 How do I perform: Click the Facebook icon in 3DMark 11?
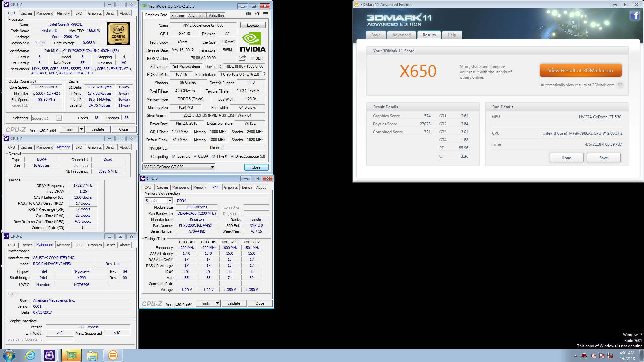pyautogui.click(x=635, y=15)
